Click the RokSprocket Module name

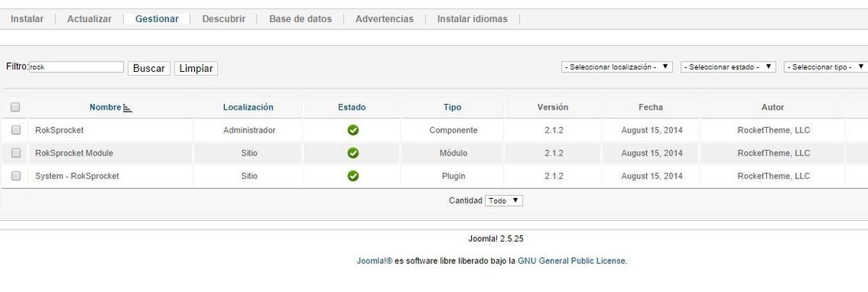pos(74,153)
